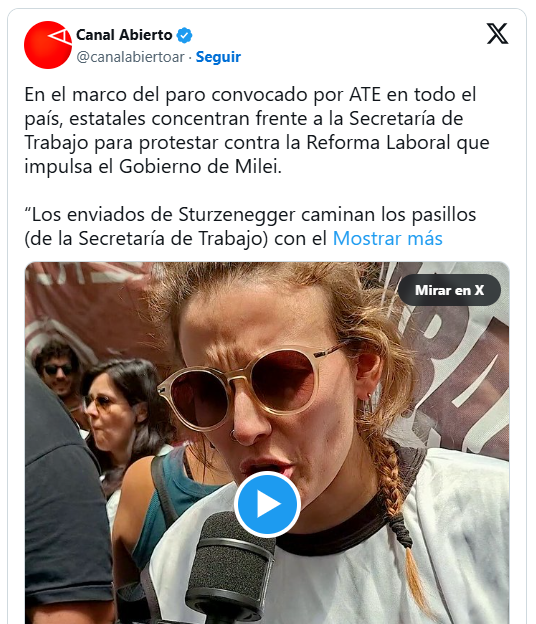This screenshot has width=536, height=624.
Task: Follow the account via Seguir
Action: coord(218,57)
